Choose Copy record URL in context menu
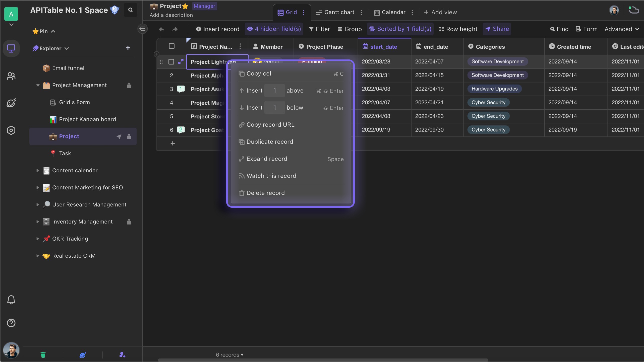 click(291, 125)
